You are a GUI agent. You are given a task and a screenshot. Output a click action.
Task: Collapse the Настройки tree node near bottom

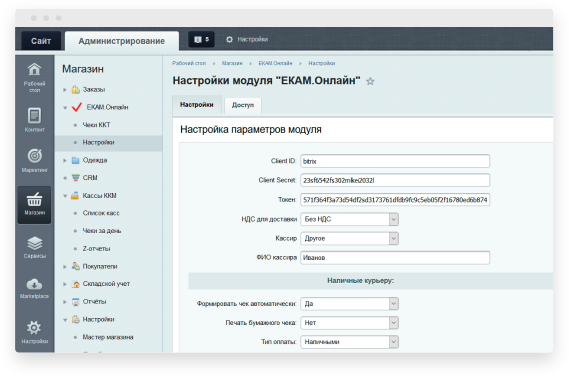point(65,320)
